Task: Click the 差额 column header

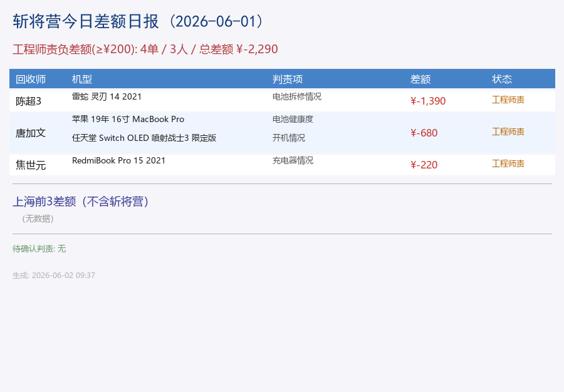Action: (x=420, y=79)
